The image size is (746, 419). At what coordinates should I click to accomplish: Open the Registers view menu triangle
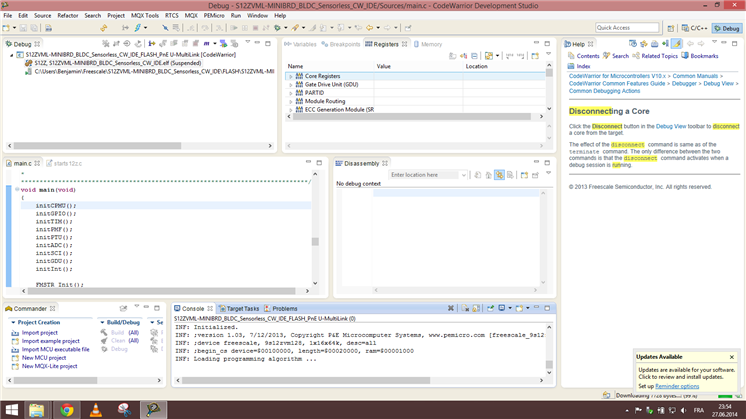coord(548,54)
